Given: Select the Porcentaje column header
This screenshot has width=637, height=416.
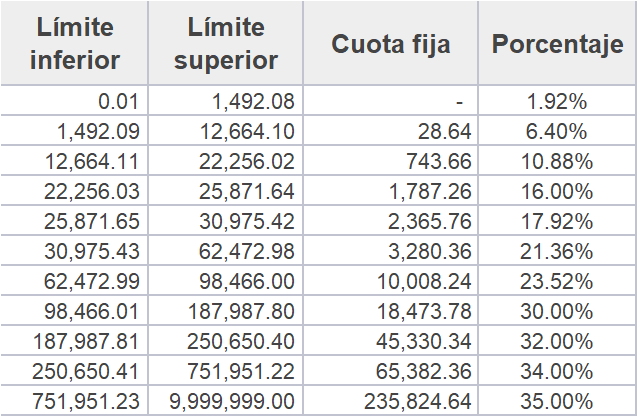Looking at the screenshot, I should pyautogui.click(x=557, y=43).
